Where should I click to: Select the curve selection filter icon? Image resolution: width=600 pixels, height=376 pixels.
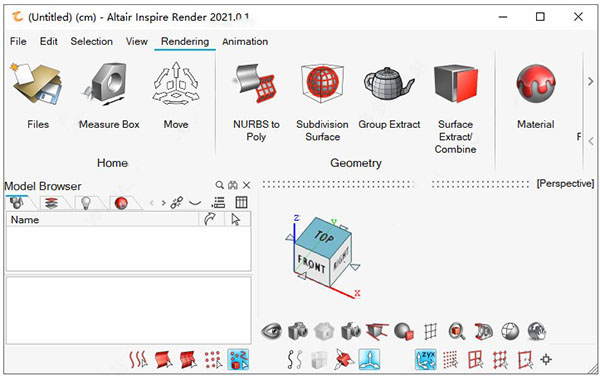point(138,360)
